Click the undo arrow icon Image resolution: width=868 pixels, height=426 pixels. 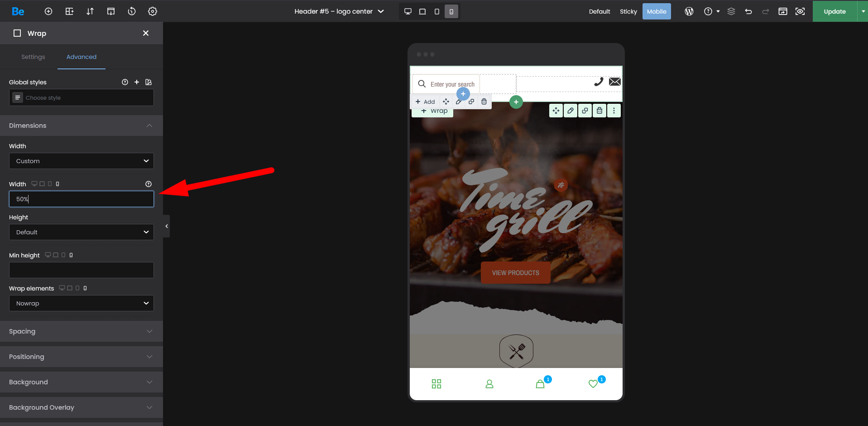(748, 11)
